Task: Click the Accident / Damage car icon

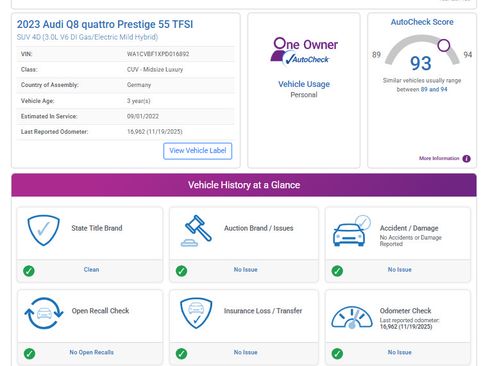Action: (352, 231)
